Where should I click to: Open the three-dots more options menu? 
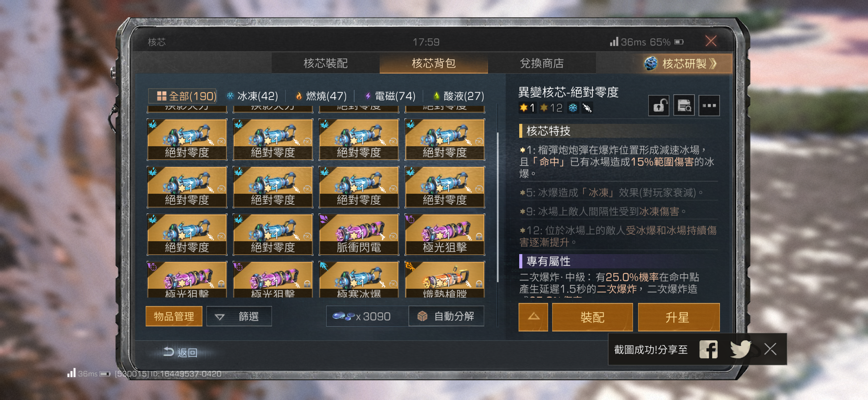click(709, 106)
